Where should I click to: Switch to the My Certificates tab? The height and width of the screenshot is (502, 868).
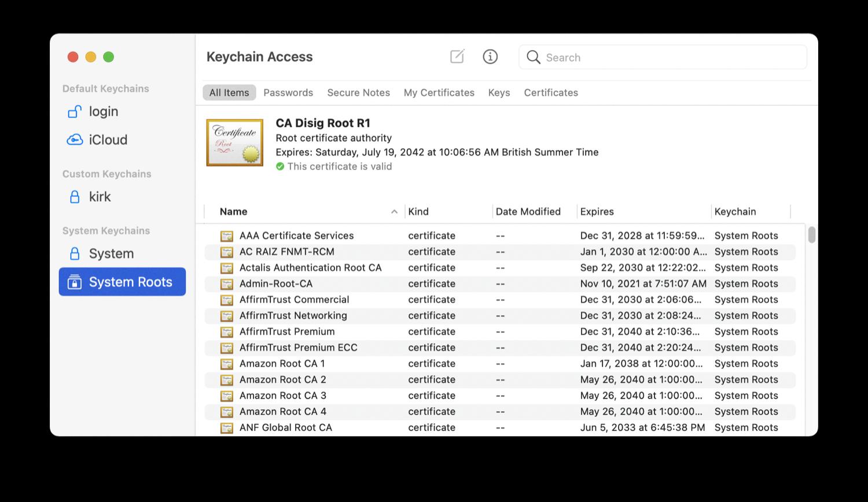(439, 93)
